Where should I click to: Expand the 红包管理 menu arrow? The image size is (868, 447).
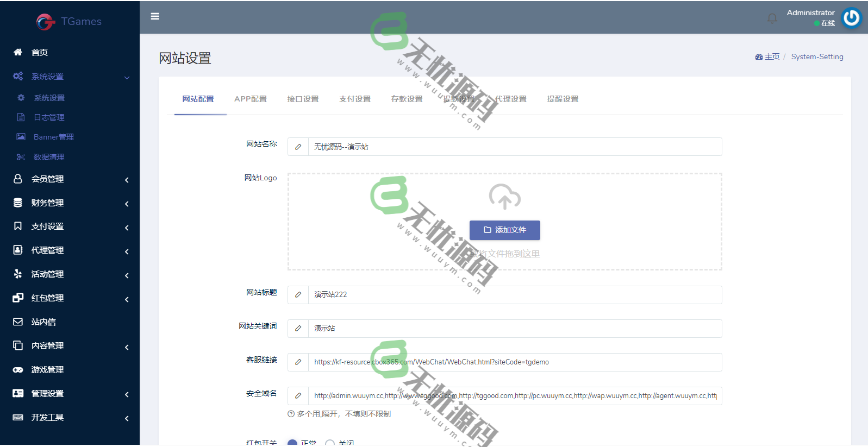(x=127, y=299)
